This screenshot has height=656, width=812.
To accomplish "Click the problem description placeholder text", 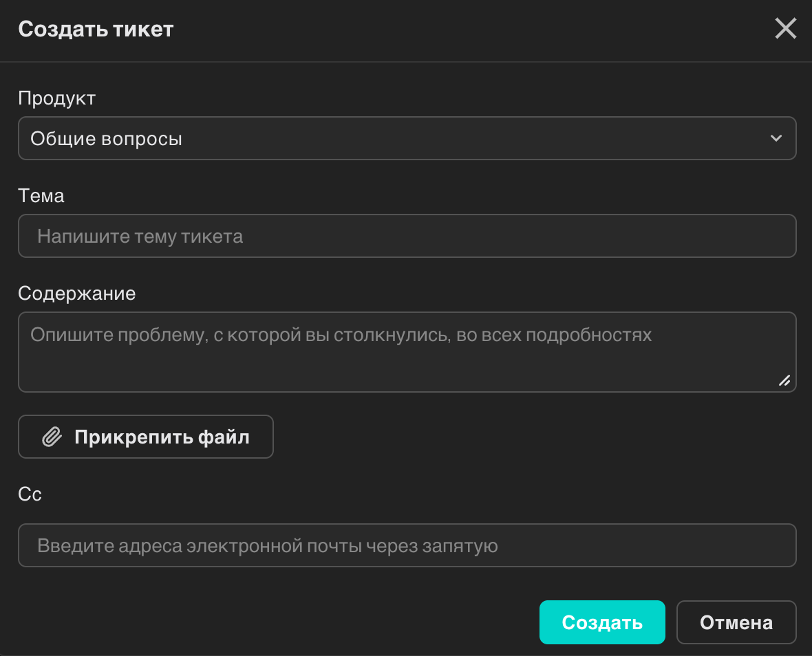I will point(340,335).
